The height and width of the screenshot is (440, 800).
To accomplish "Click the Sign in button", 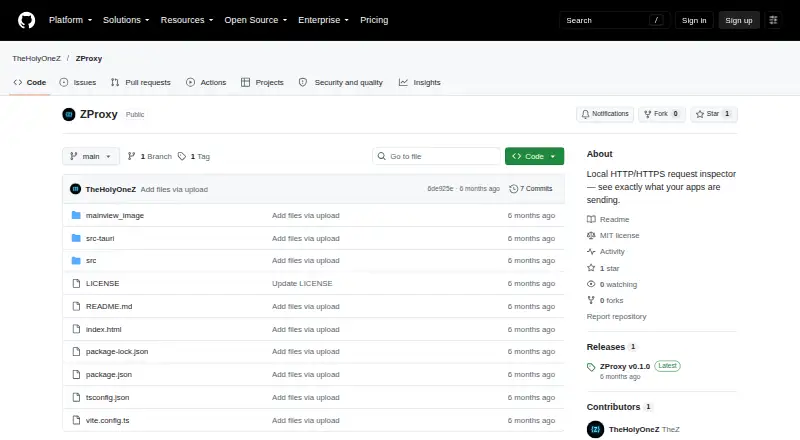I will pyautogui.click(x=694, y=20).
